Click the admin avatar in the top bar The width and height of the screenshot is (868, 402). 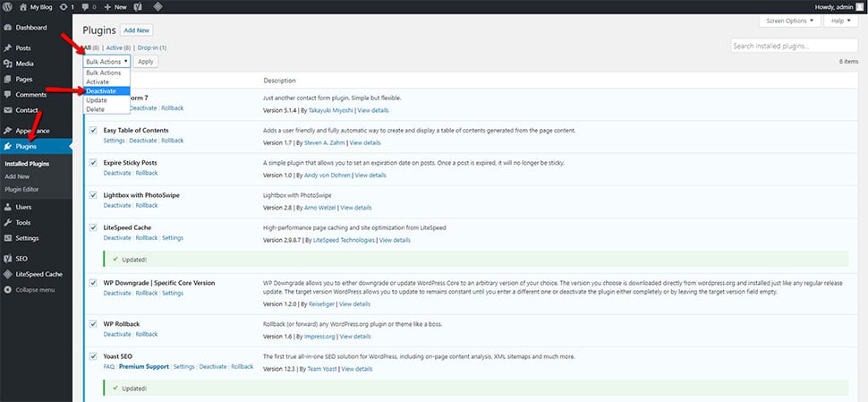pyautogui.click(x=859, y=7)
